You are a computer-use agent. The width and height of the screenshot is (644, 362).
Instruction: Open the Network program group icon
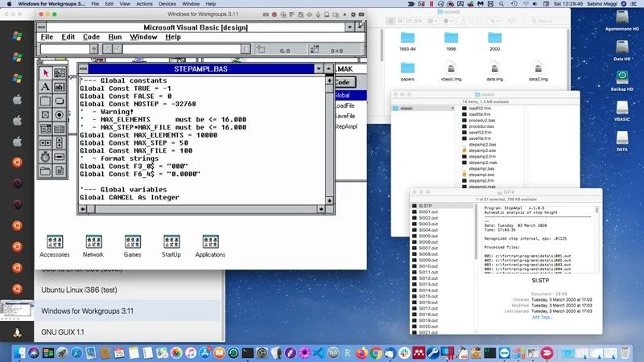pyautogui.click(x=93, y=242)
